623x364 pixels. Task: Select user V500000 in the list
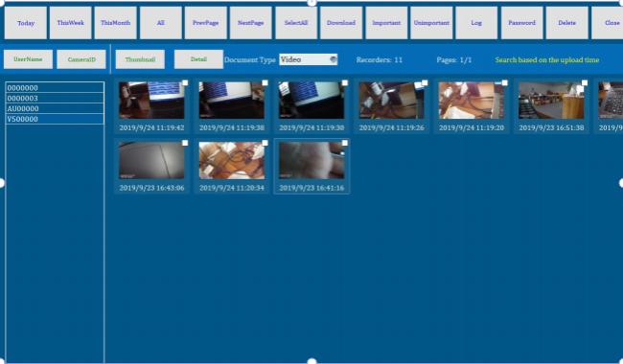click(x=55, y=119)
